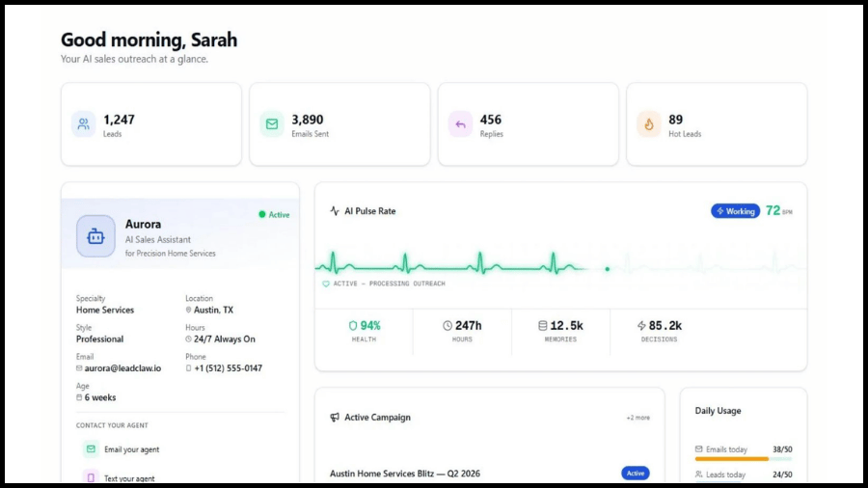Screen dimensions: 868x488
Task: Click the AI Pulse Rate waveform icon
Action: [335, 211]
